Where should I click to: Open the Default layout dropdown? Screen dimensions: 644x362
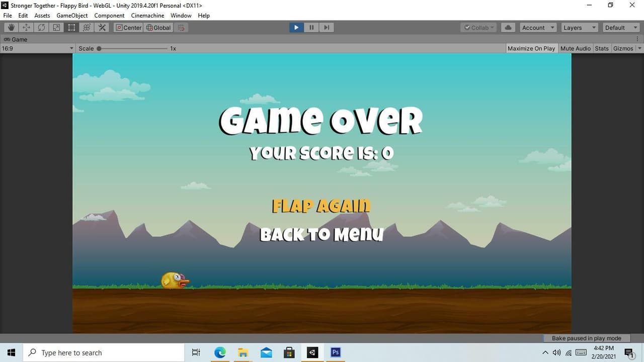tap(620, 28)
